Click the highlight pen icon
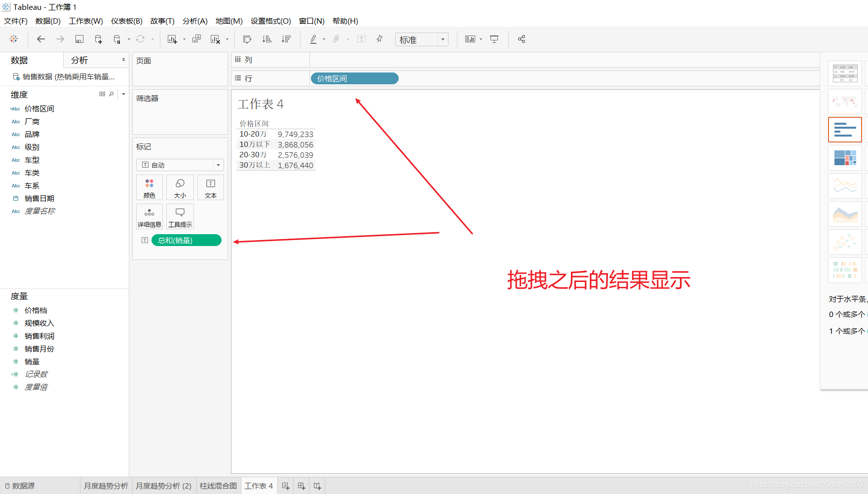868x494 pixels. (313, 39)
